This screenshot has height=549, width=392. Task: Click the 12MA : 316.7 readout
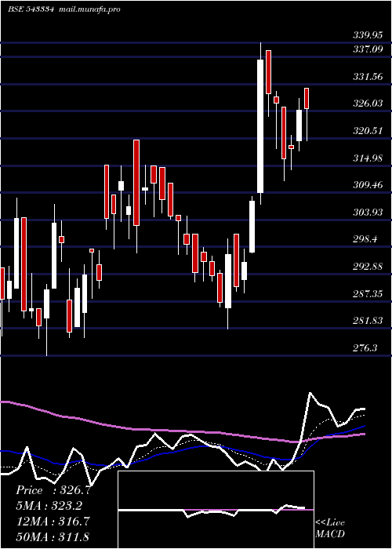[x=53, y=522]
